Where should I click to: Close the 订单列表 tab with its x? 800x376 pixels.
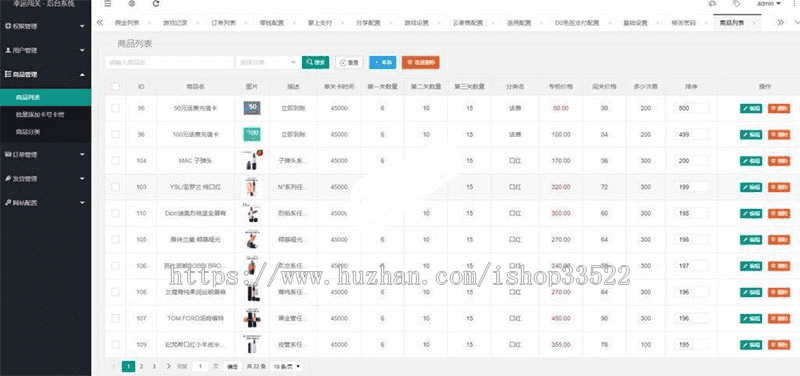click(246, 23)
